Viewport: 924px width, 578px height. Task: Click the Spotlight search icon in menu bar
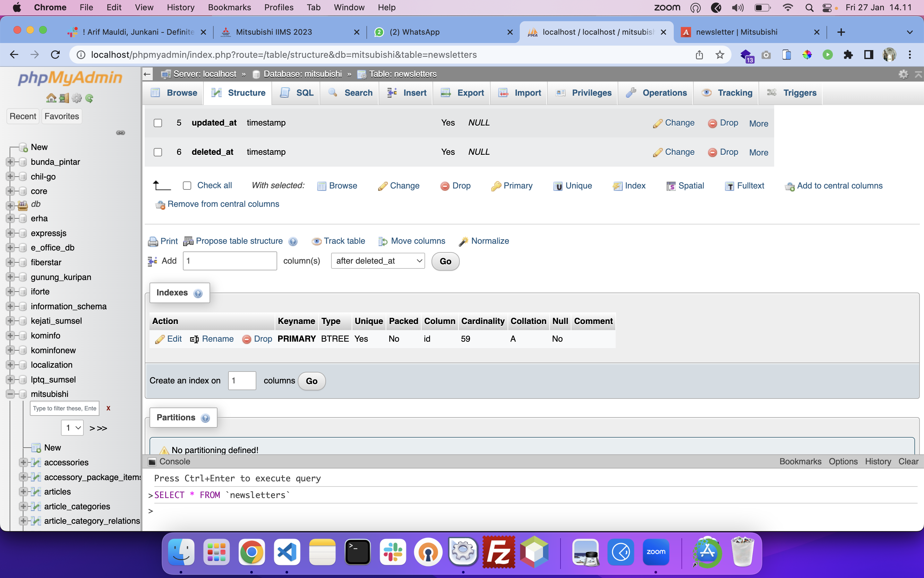[809, 8]
